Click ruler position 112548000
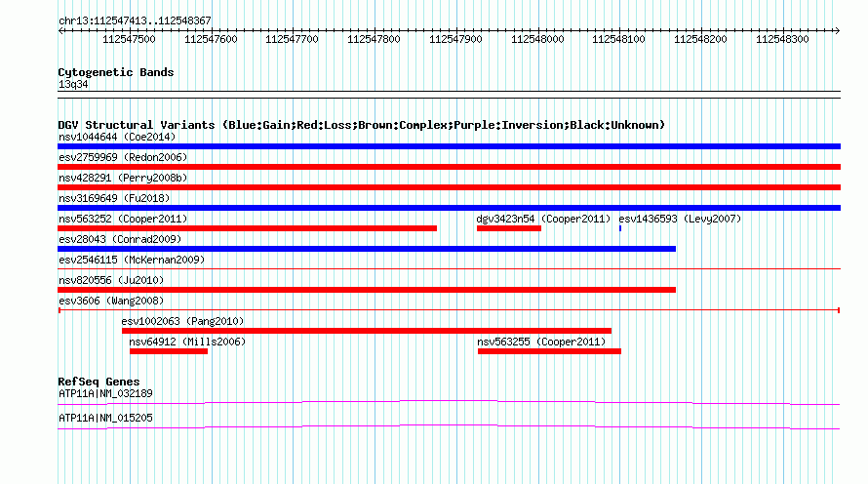The image size is (868, 484). pos(537,39)
